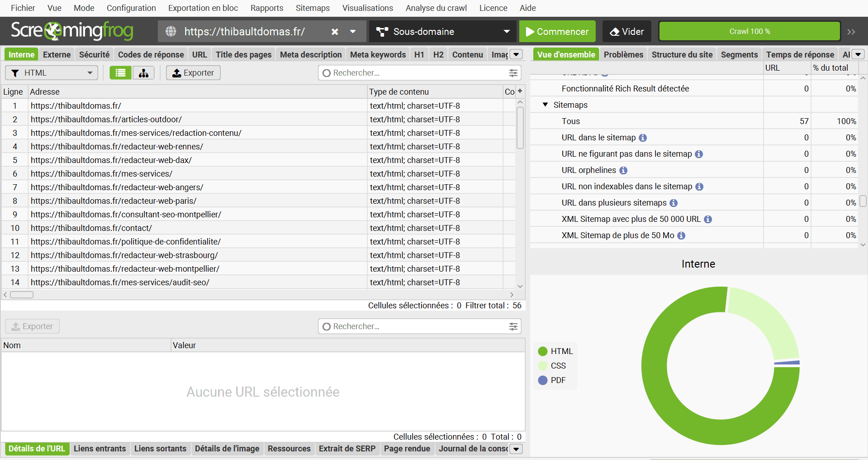Switch to tree view icon

(143, 73)
